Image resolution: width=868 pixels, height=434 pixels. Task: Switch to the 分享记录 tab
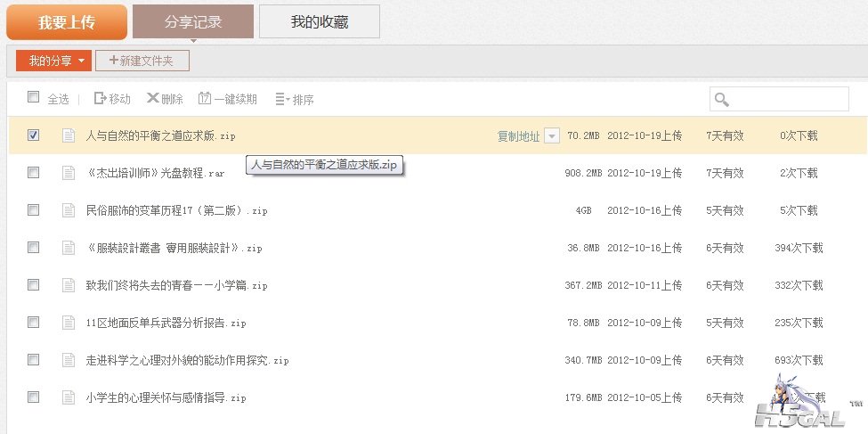coord(193,21)
